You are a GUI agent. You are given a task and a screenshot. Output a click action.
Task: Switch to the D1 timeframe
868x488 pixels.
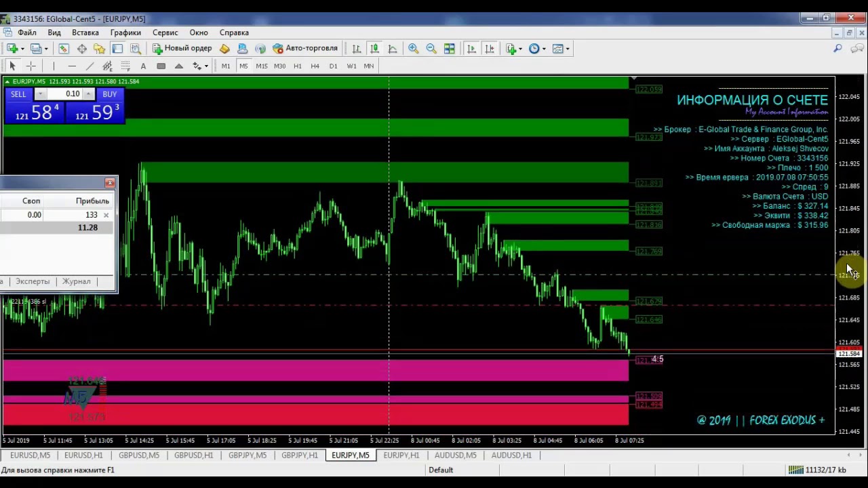[333, 66]
